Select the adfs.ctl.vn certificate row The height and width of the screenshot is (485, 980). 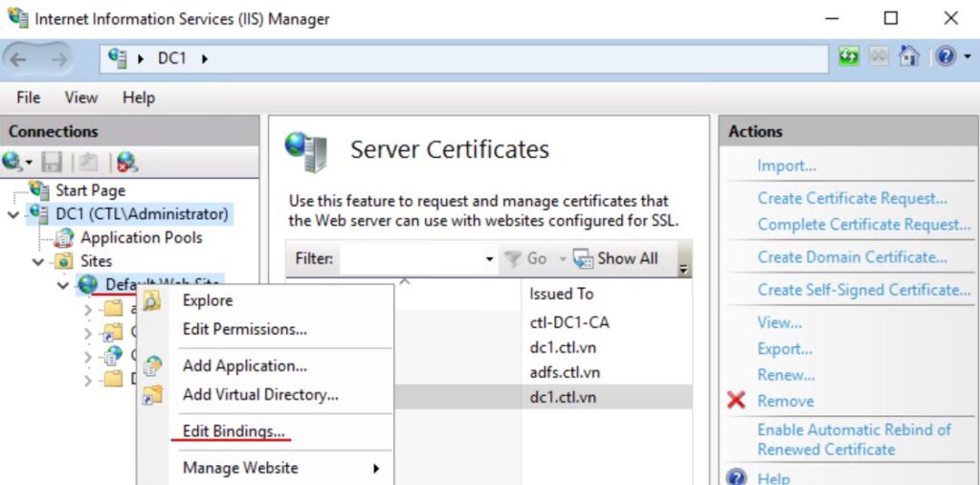click(x=564, y=372)
